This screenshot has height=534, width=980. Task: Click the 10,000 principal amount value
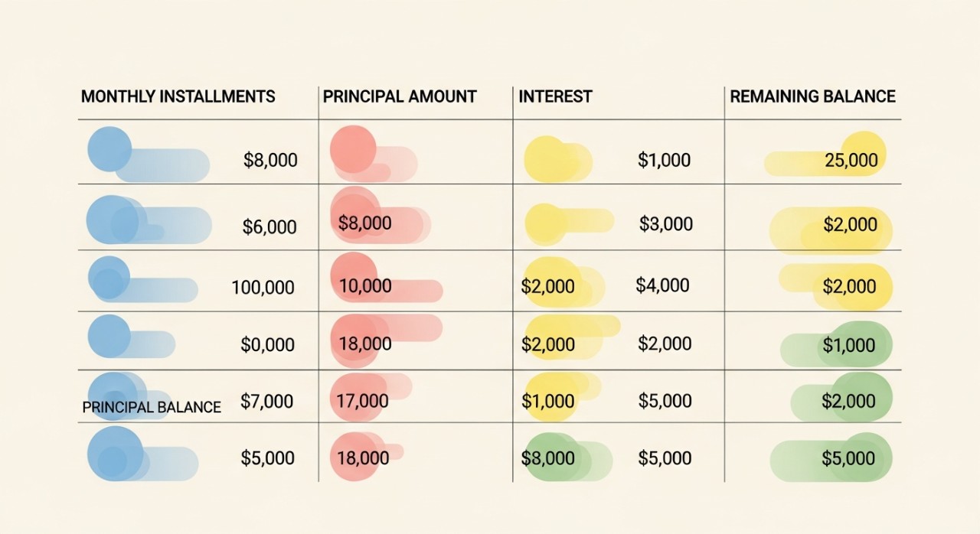click(x=365, y=286)
